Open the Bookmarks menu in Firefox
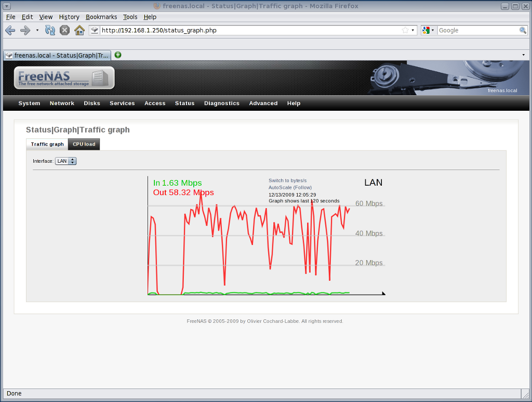The image size is (532, 402). click(101, 17)
